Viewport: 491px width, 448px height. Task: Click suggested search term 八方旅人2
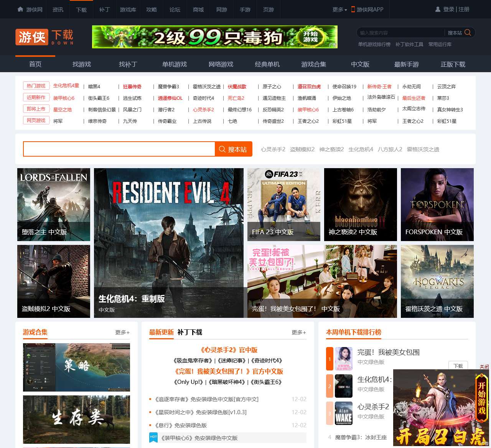(x=390, y=149)
